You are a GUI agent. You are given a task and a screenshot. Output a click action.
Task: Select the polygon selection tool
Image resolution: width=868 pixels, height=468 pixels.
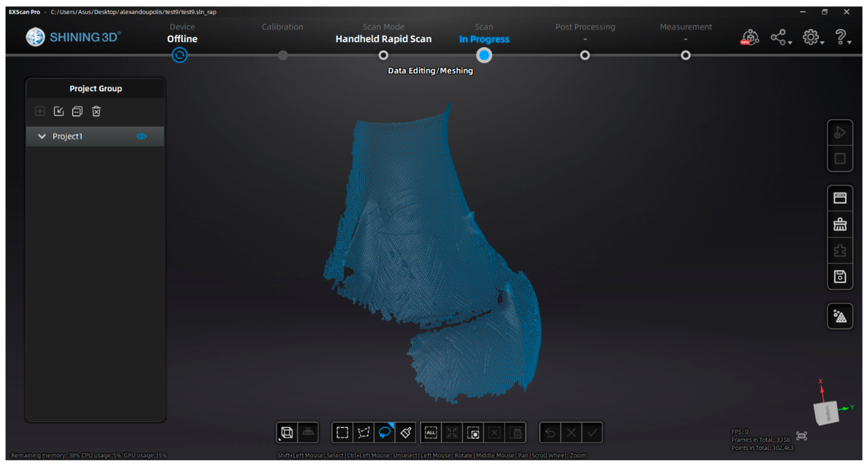click(363, 432)
